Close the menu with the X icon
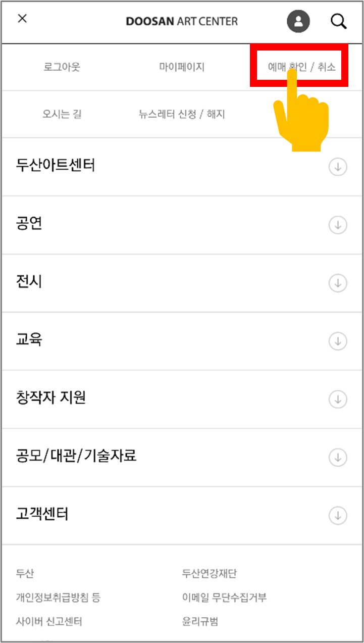The height and width of the screenshot is (643, 364). point(22,19)
